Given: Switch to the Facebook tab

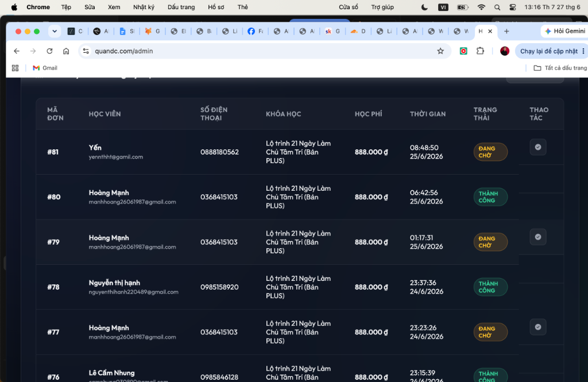Looking at the screenshot, I should point(256,32).
